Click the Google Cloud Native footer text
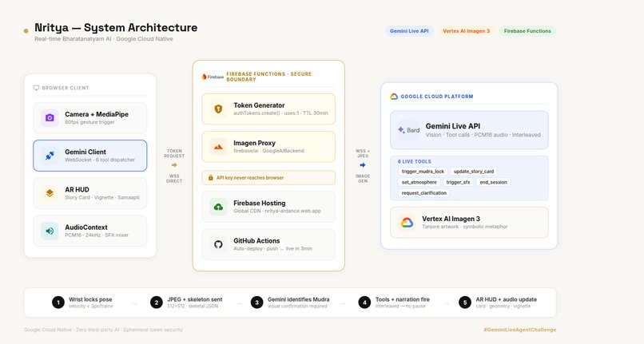 (103, 330)
